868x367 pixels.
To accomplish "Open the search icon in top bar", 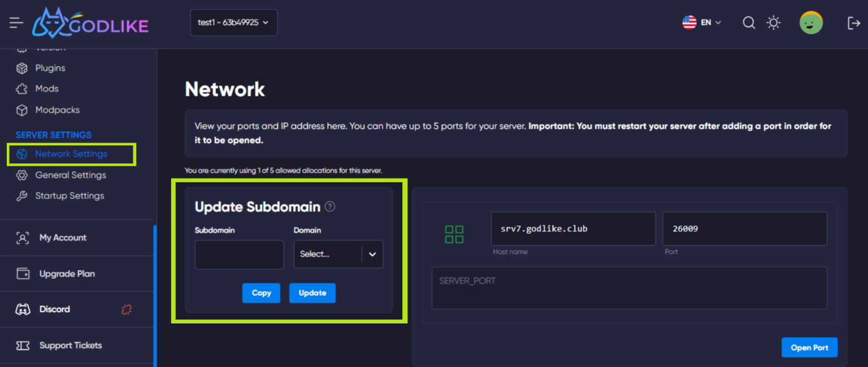I will 749,23.
